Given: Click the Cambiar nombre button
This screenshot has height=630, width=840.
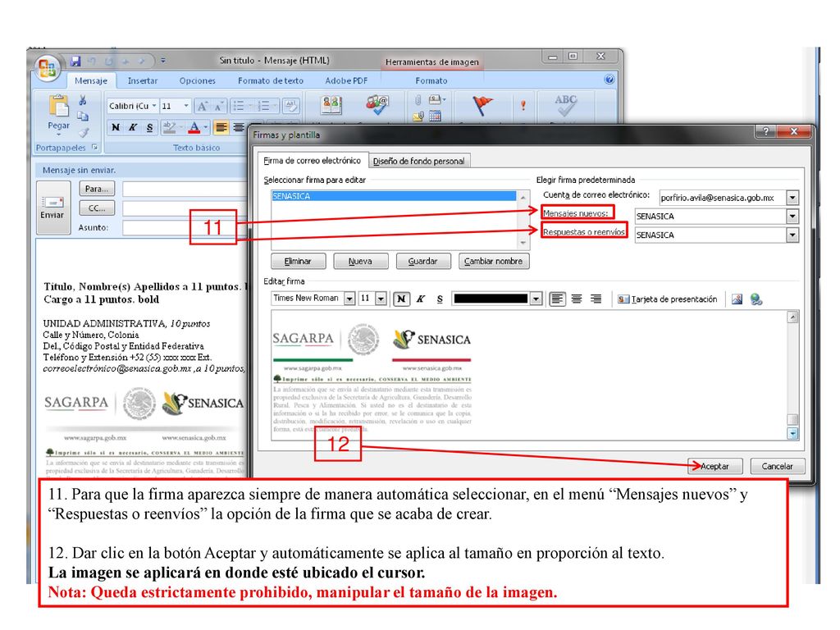Looking at the screenshot, I should click(493, 262).
